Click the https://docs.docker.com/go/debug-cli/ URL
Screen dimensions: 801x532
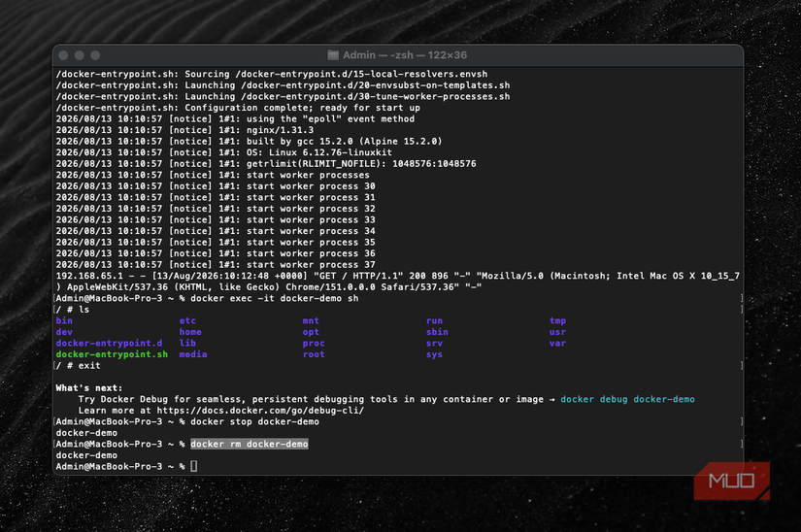tap(260, 411)
